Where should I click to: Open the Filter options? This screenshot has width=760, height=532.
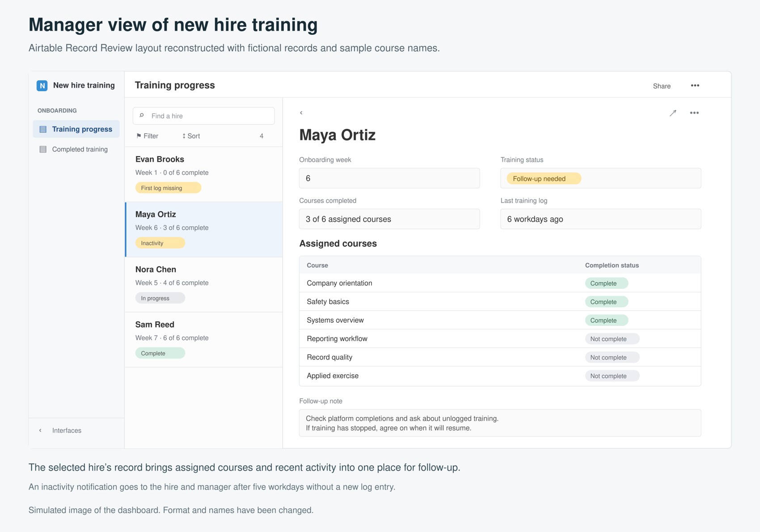click(x=147, y=136)
